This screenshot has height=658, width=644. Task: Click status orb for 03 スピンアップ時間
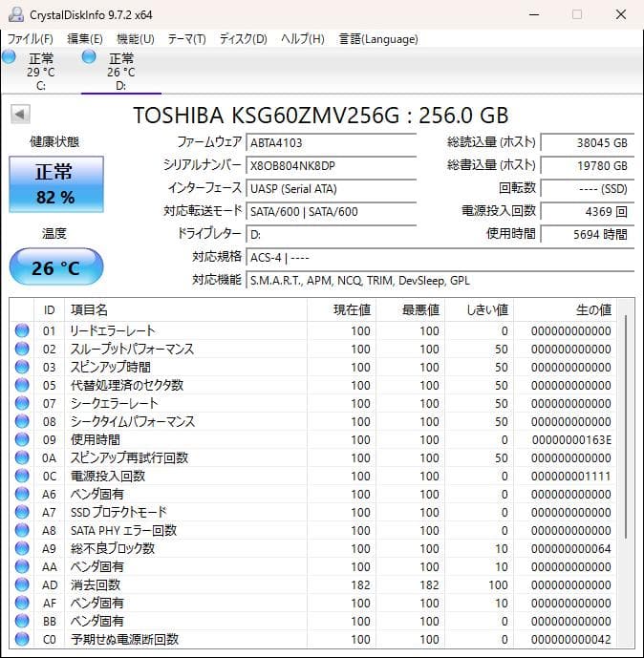pos(22,367)
